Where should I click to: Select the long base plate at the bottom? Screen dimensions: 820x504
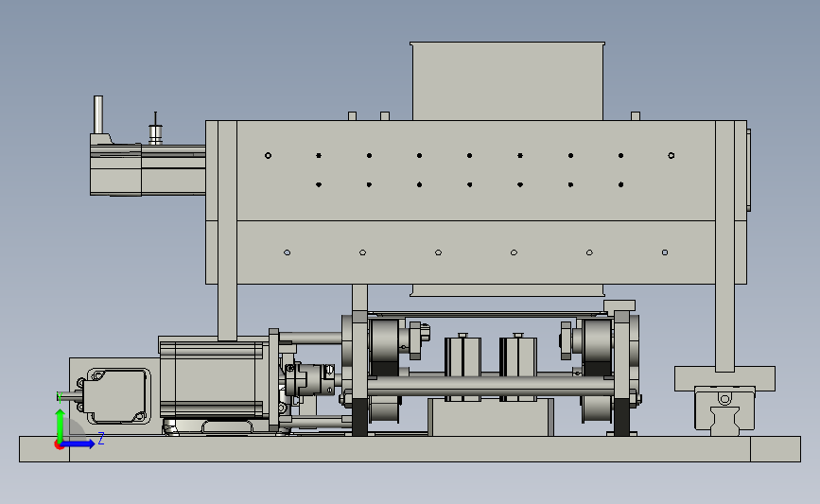(410, 449)
